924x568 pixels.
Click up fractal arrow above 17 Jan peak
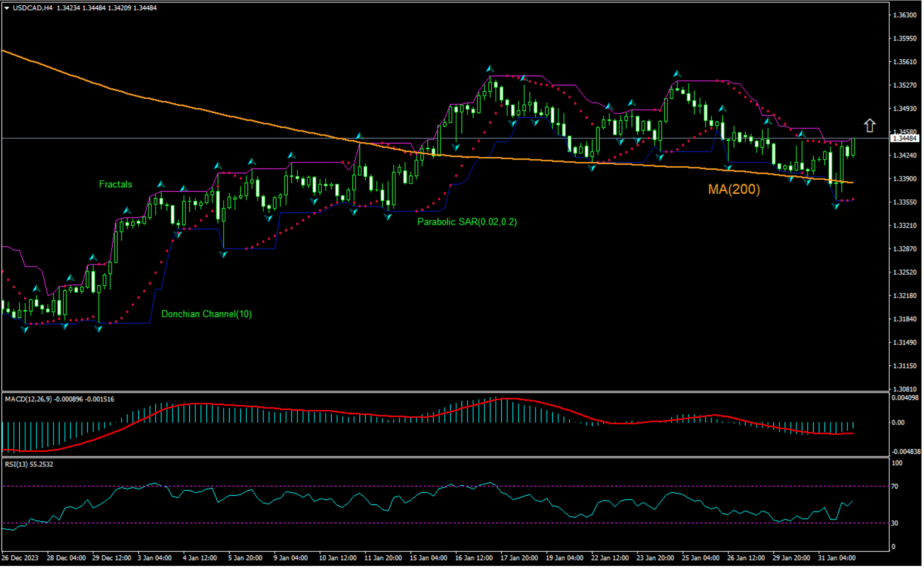pyautogui.click(x=490, y=69)
